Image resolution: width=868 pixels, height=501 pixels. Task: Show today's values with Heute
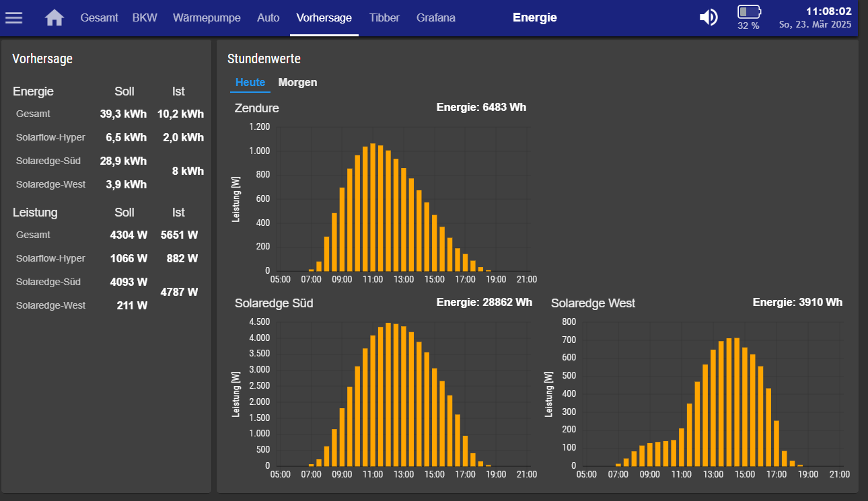point(250,83)
